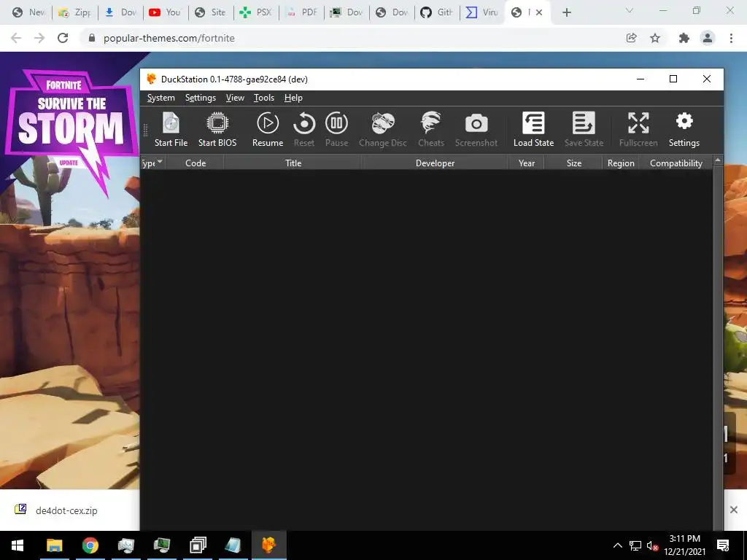Sort game list by Developer column
The image size is (747, 560).
(x=435, y=163)
